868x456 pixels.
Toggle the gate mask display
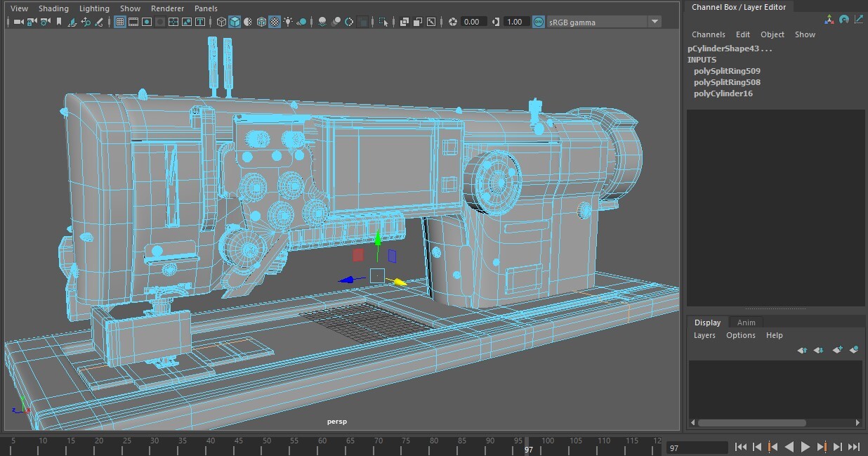160,22
